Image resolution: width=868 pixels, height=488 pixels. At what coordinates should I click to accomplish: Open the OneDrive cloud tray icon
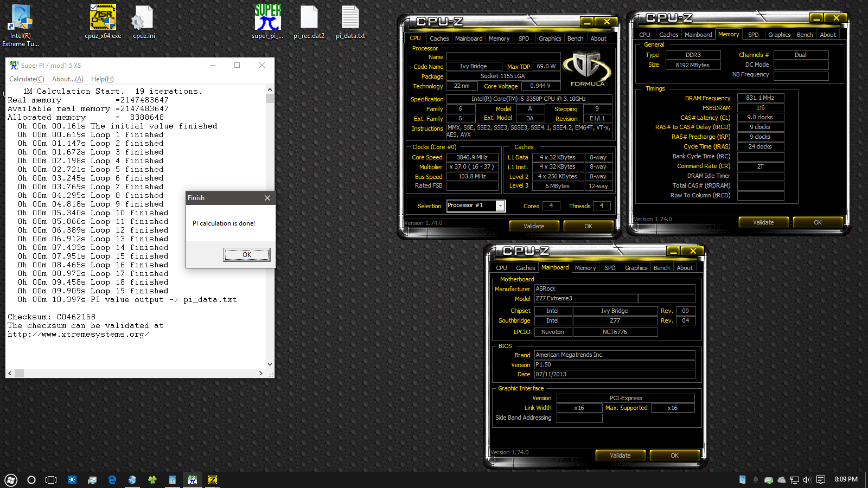pos(782,480)
